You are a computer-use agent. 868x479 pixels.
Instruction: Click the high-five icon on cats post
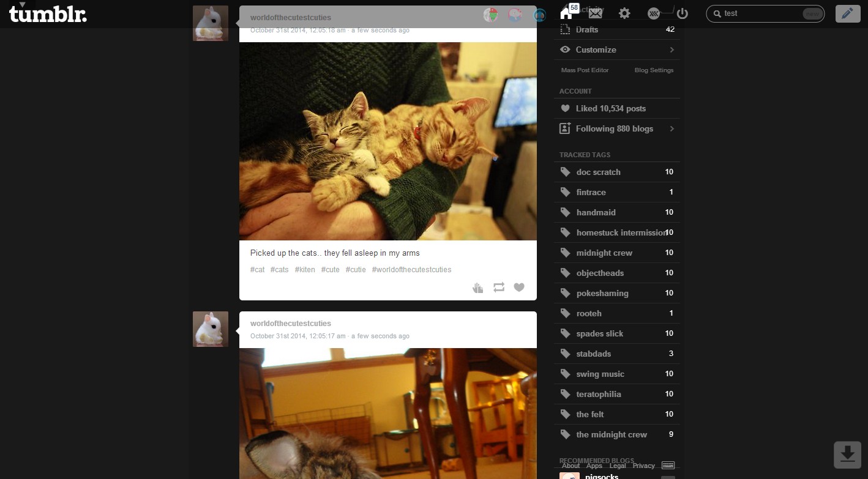[x=478, y=288]
